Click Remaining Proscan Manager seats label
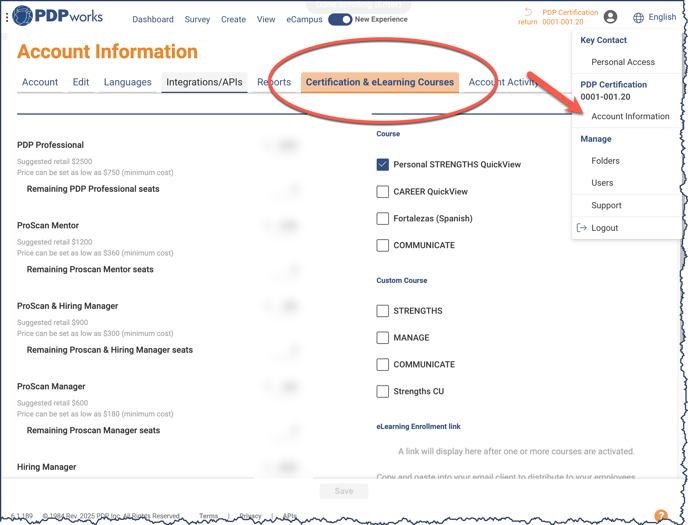The image size is (688, 525). click(93, 430)
